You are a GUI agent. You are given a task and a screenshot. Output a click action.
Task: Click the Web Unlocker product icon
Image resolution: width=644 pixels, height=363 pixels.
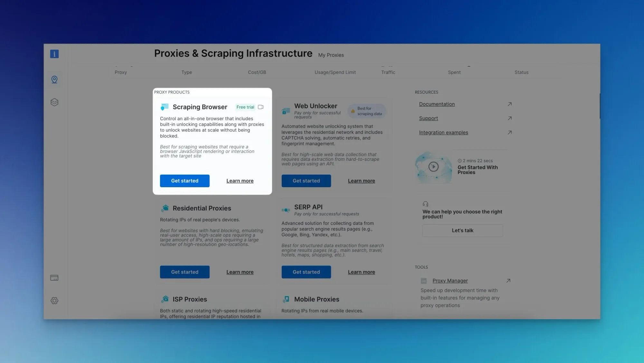point(285,110)
